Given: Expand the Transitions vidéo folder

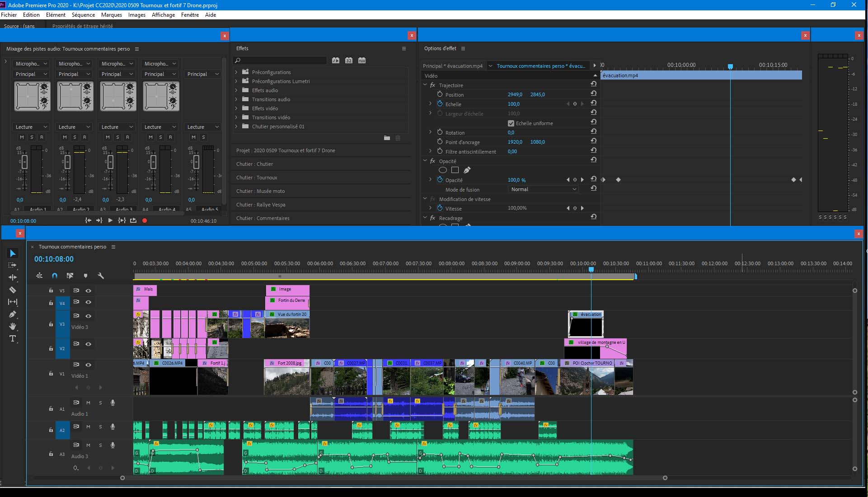Looking at the screenshot, I should tap(236, 117).
